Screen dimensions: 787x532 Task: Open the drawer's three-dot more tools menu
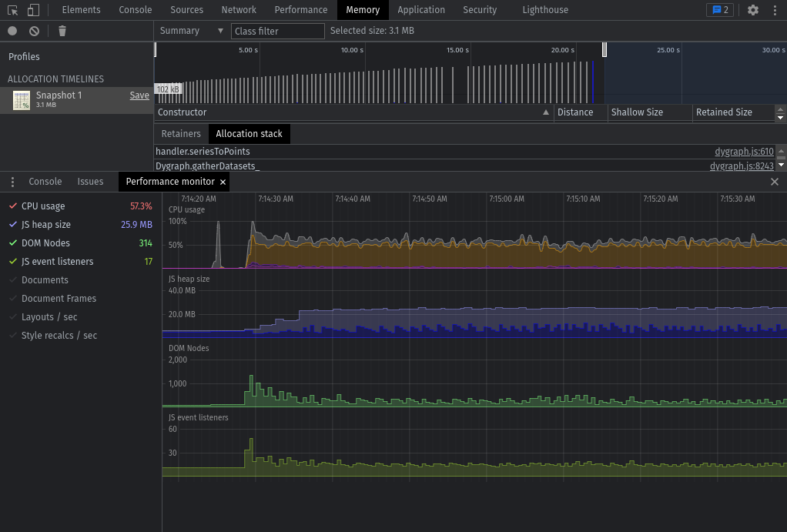12,182
